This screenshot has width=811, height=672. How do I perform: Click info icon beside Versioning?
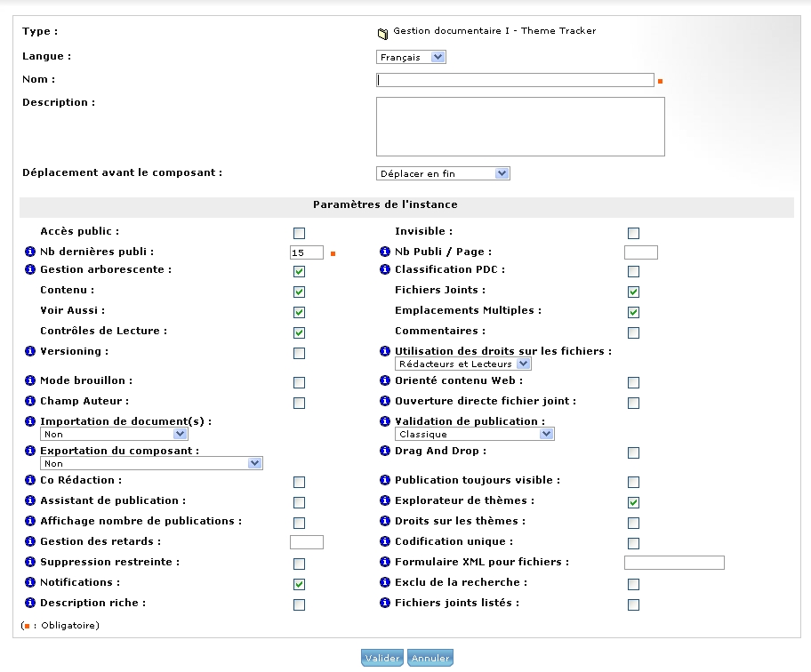point(30,351)
